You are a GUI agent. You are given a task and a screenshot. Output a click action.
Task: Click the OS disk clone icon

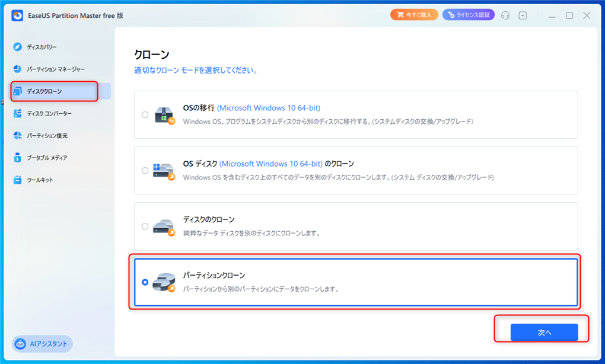pos(164,171)
